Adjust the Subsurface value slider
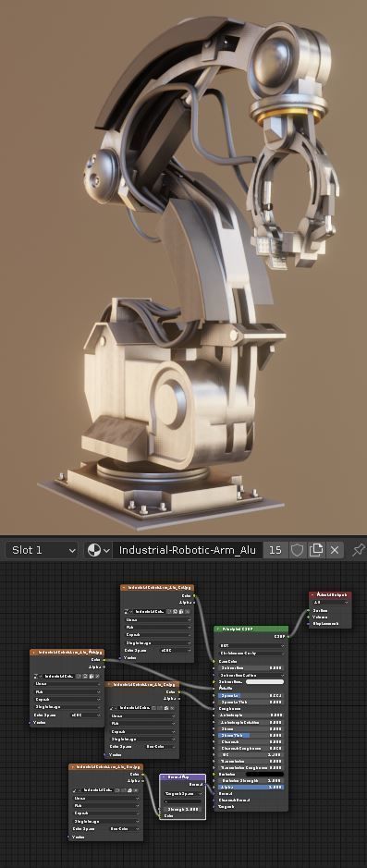367x868 pixels. pos(251,668)
